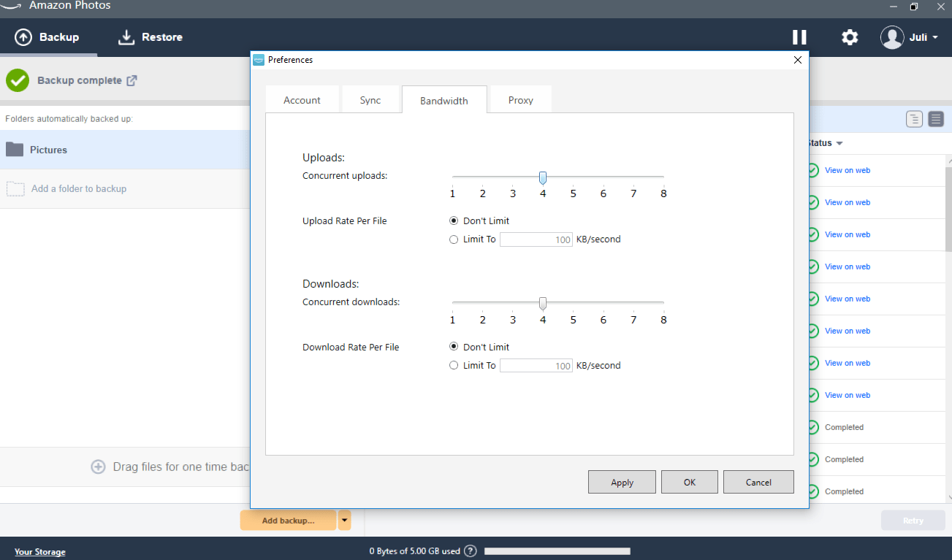Pause the backup with the pause icon

tap(800, 37)
